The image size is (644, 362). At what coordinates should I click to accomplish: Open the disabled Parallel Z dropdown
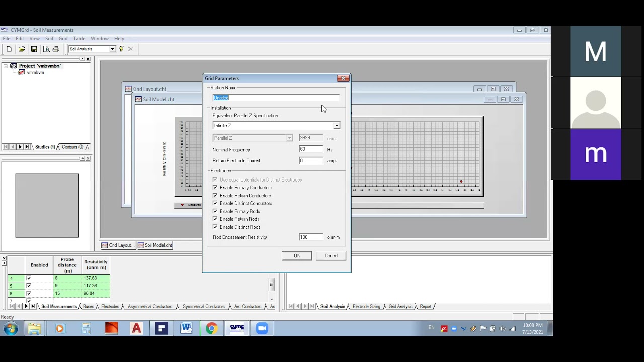(289, 138)
